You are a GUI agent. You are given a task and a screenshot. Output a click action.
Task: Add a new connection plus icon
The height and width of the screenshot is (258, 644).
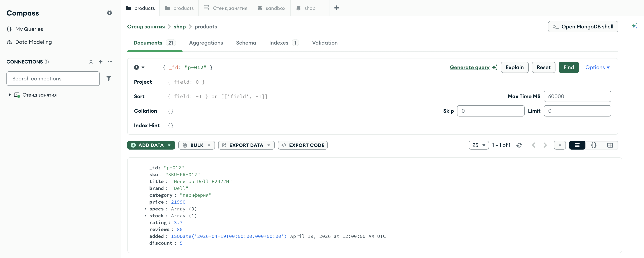(100, 62)
